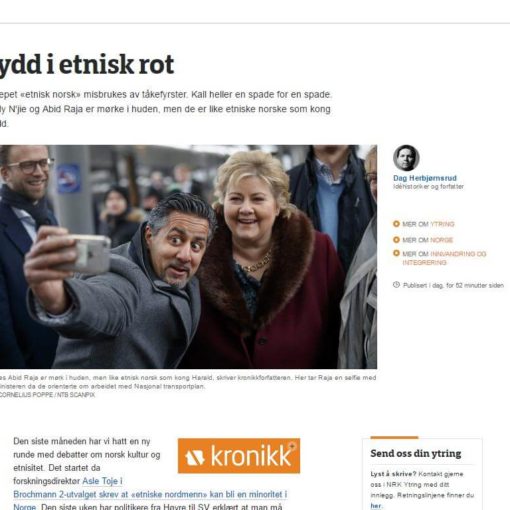Viewport: 510px width, 510px height.
Task: Click the Send oss din ytring heading
Action: 416,453
